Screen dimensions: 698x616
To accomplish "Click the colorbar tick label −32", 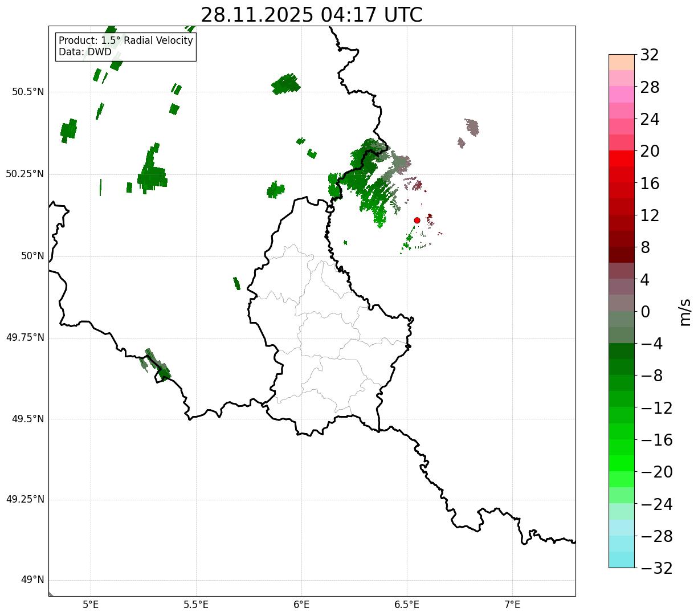I will point(656,568).
